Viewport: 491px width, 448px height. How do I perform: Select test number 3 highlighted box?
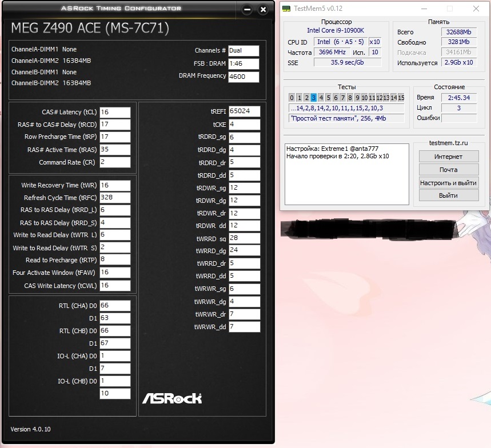point(313,98)
